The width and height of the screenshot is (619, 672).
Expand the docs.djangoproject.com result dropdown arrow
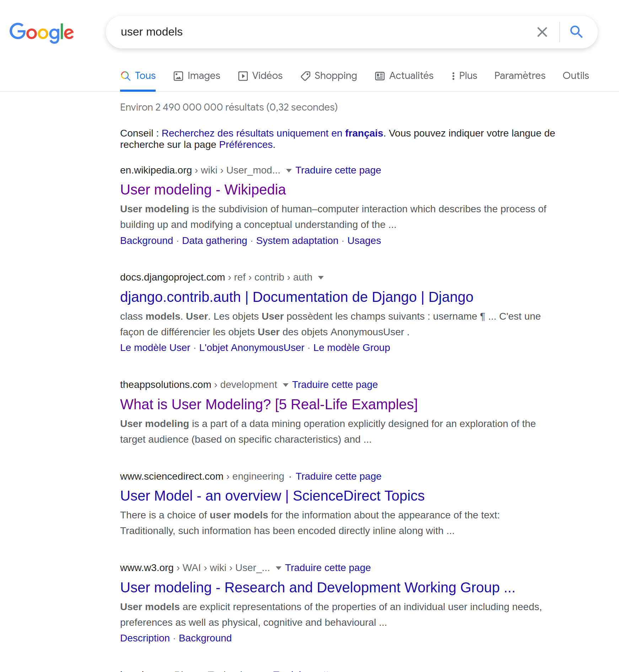pos(321,278)
